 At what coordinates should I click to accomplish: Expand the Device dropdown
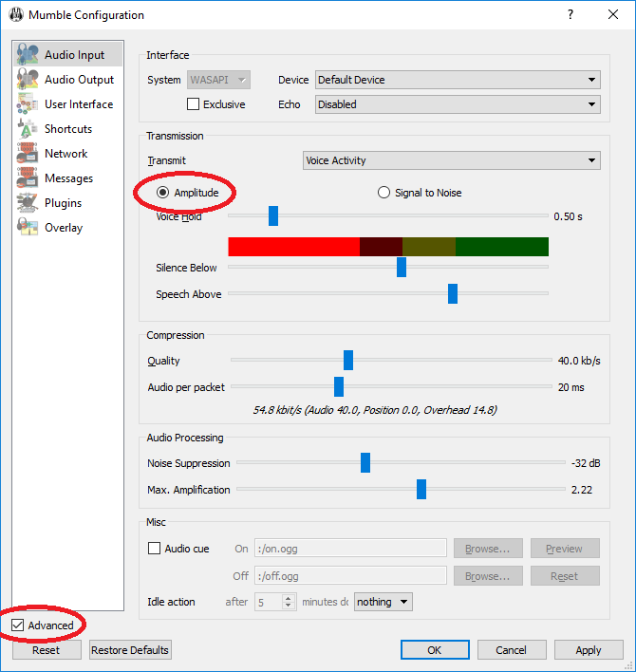tap(458, 80)
